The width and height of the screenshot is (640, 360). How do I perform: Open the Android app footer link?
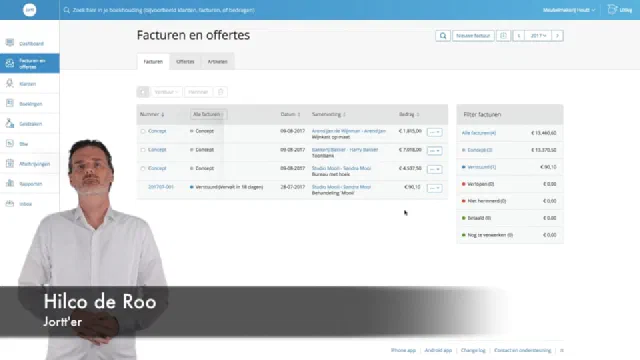[438, 350]
